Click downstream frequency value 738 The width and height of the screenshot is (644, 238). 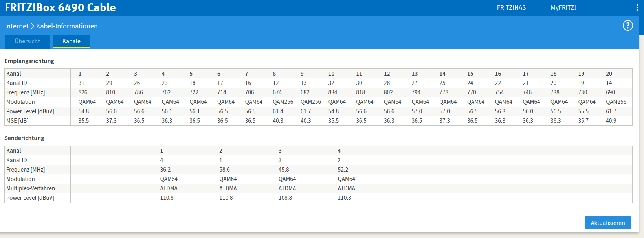(x=555, y=92)
